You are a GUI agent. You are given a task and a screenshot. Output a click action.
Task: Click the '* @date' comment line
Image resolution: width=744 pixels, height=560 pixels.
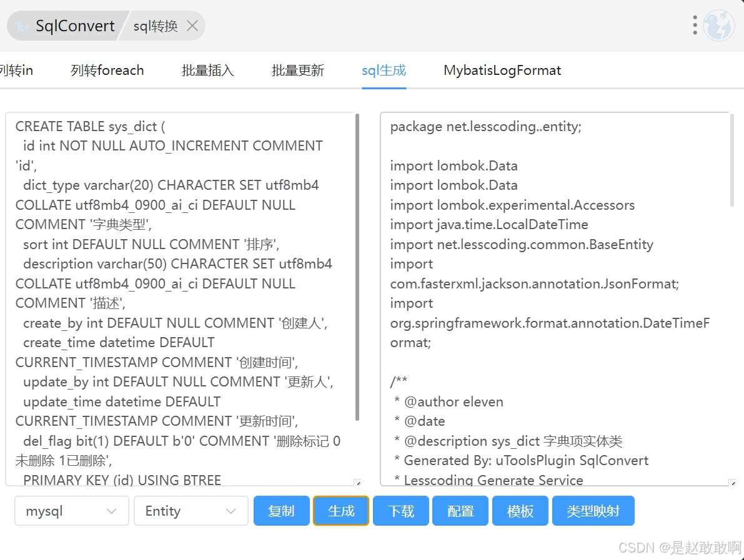pyautogui.click(x=419, y=421)
